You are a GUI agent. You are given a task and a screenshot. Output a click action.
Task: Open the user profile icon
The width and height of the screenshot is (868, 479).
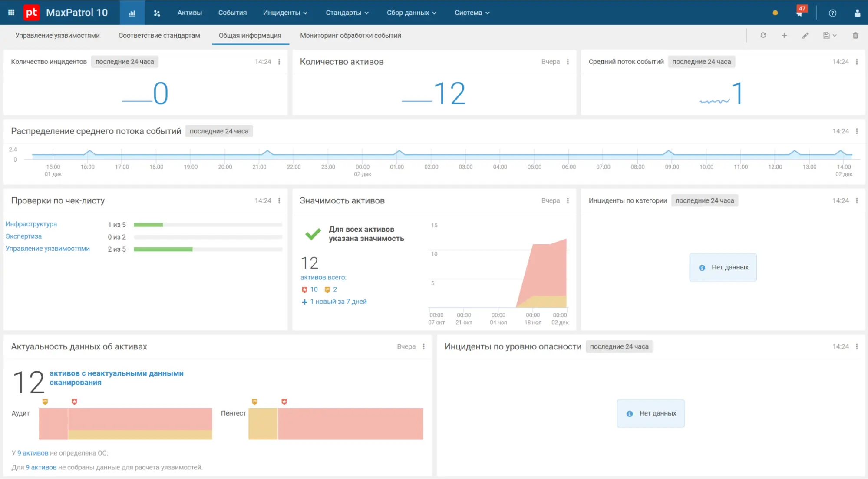857,13
